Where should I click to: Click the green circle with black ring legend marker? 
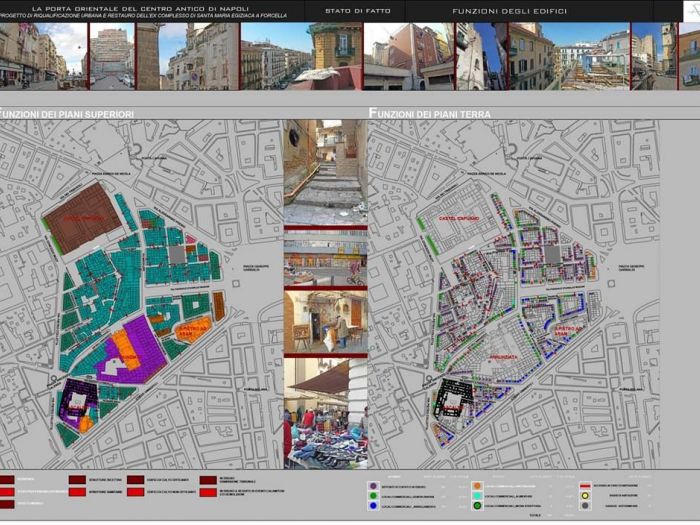[x=477, y=506]
